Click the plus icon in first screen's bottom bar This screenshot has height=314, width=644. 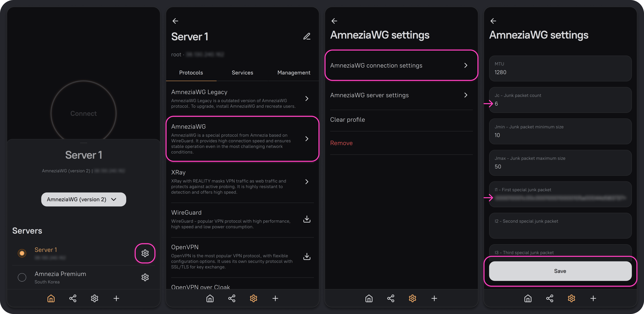click(x=116, y=298)
